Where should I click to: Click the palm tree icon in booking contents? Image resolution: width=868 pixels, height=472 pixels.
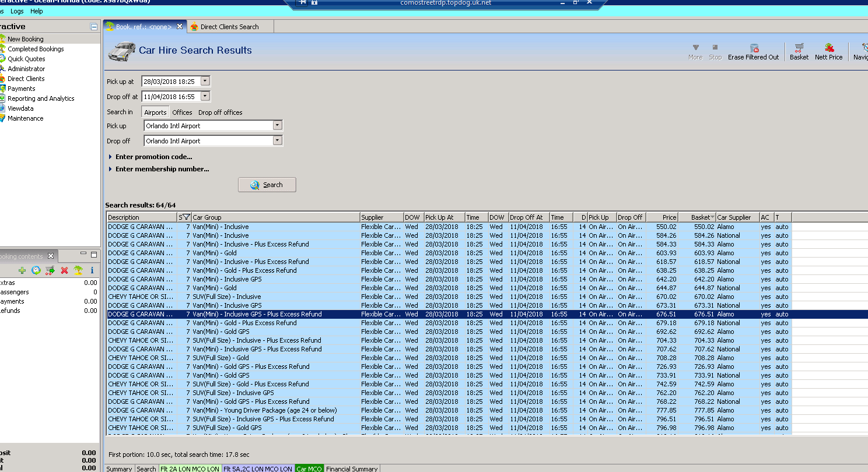[78, 270]
